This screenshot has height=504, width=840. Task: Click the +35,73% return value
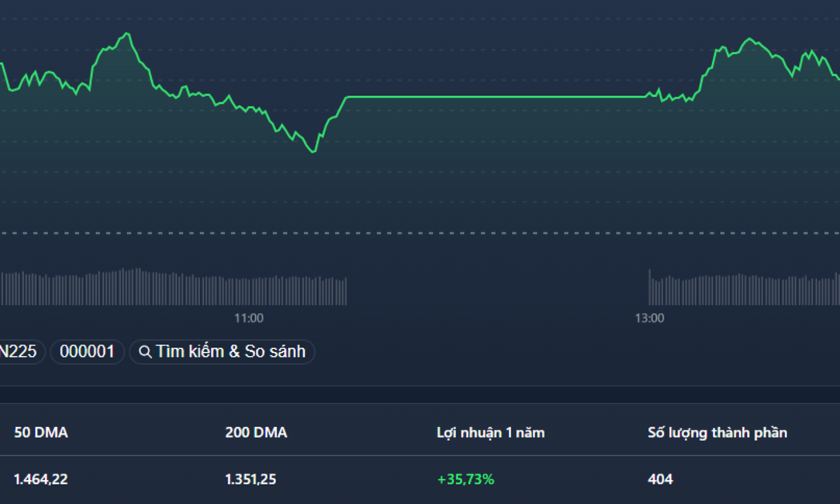point(466,479)
